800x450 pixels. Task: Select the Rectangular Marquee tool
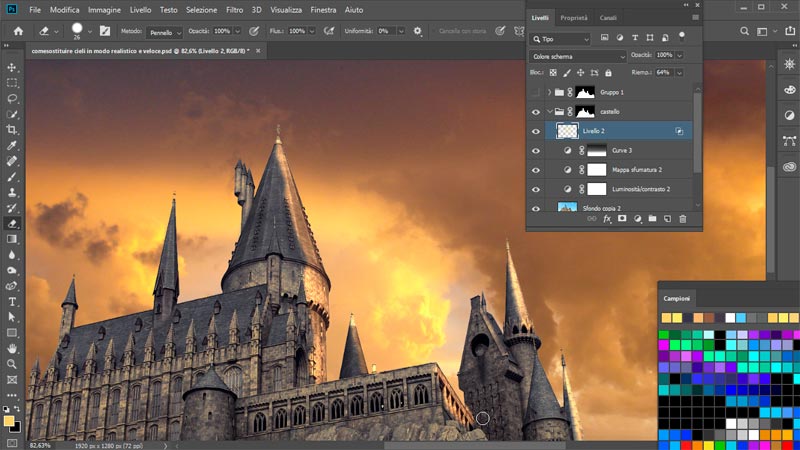point(12,83)
